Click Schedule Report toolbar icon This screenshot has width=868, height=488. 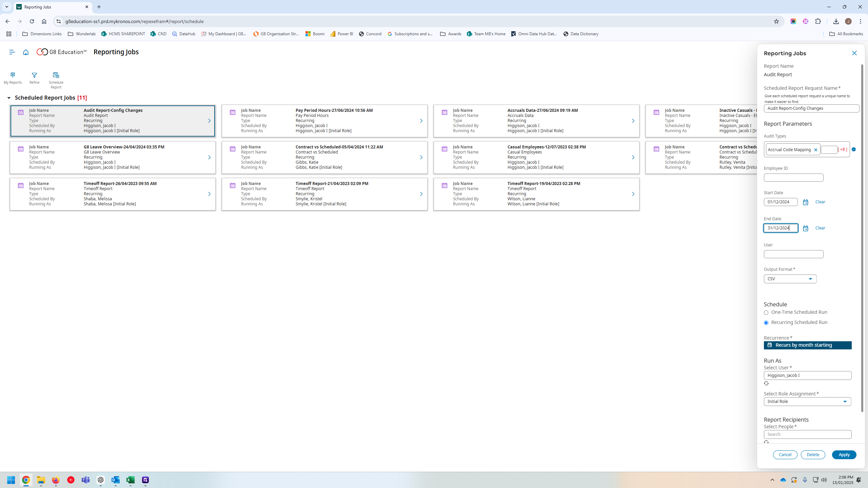pos(56,80)
